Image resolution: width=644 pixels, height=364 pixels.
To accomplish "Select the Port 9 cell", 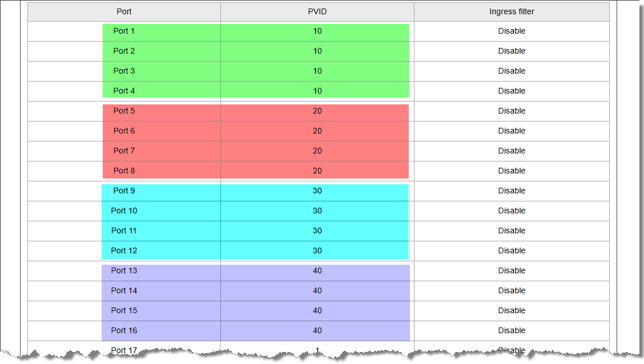I will coord(124,191).
